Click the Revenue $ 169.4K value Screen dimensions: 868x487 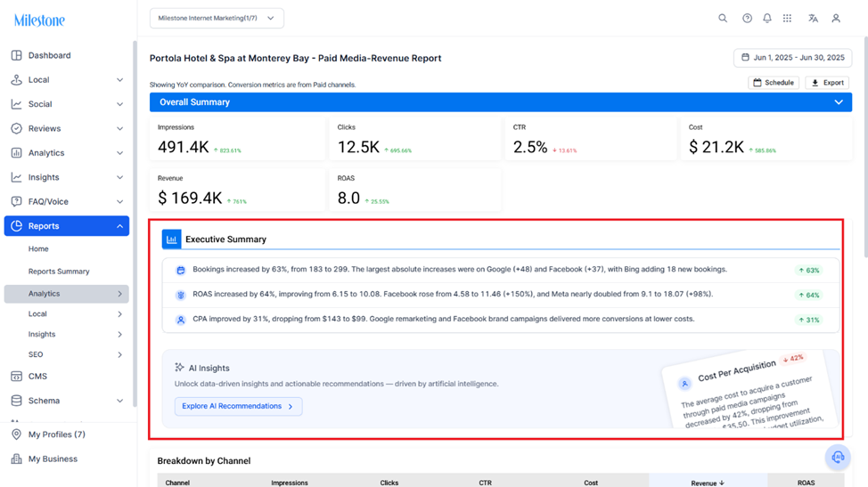click(x=190, y=198)
